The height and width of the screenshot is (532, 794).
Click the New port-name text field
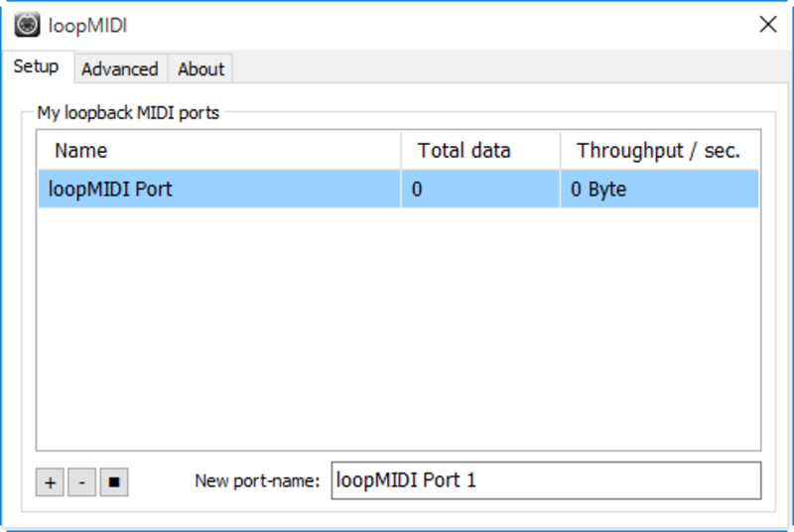coord(546,480)
